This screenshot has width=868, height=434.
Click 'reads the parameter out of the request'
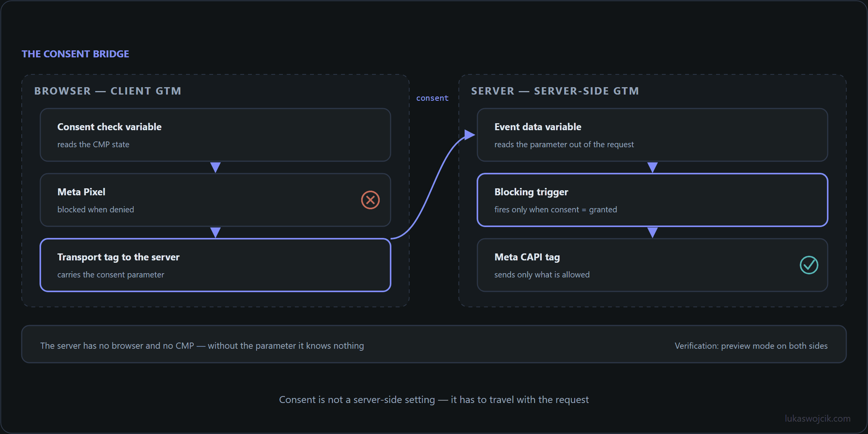click(x=564, y=145)
